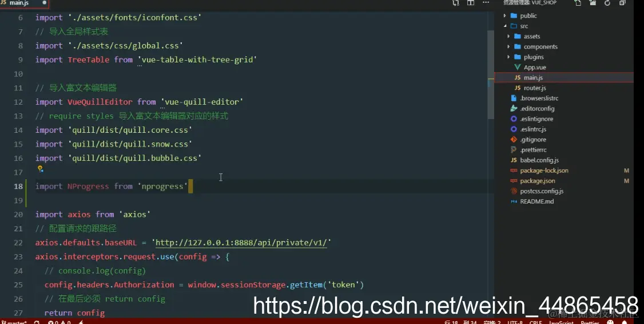
Task: Switch to the main.js editor tab
Action: 24,3
